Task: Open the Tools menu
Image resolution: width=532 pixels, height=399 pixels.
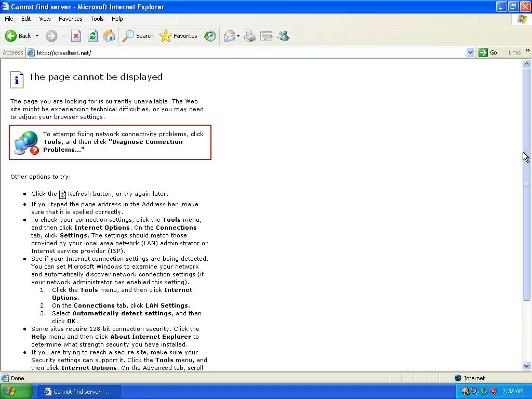Action: click(x=97, y=19)
